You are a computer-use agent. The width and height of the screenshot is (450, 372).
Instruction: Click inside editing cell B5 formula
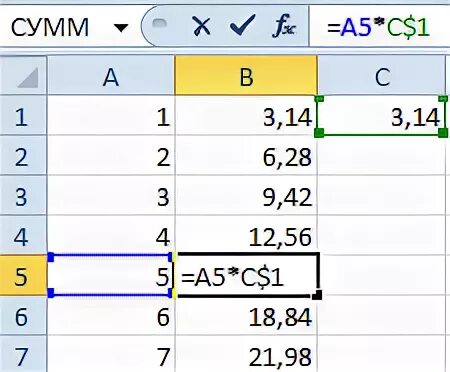(x=247, y=275)
